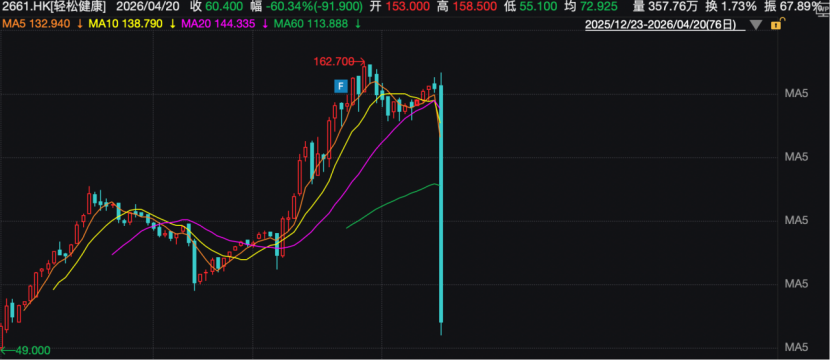Click the 49.000 low price label
Screen dimensions: 830x361
point(33,350)
